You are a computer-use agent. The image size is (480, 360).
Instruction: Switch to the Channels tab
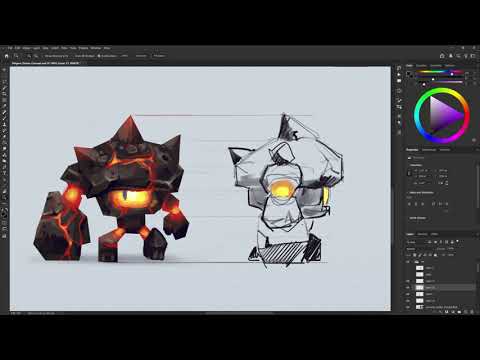pos(422,234)
